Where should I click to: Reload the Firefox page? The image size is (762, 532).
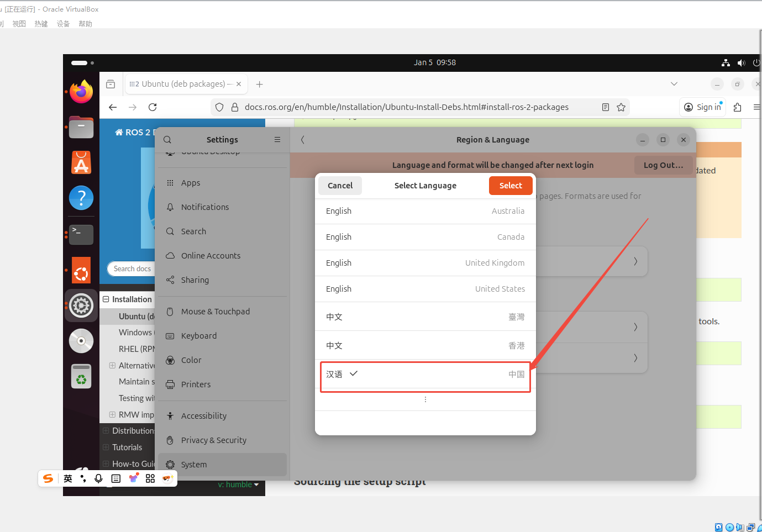tap(153, 107)
